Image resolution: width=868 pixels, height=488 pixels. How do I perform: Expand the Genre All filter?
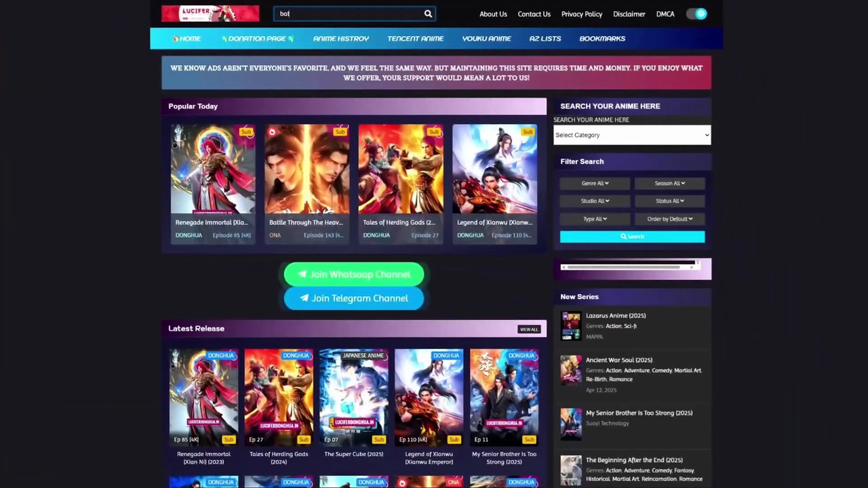[x=595, y=183]
